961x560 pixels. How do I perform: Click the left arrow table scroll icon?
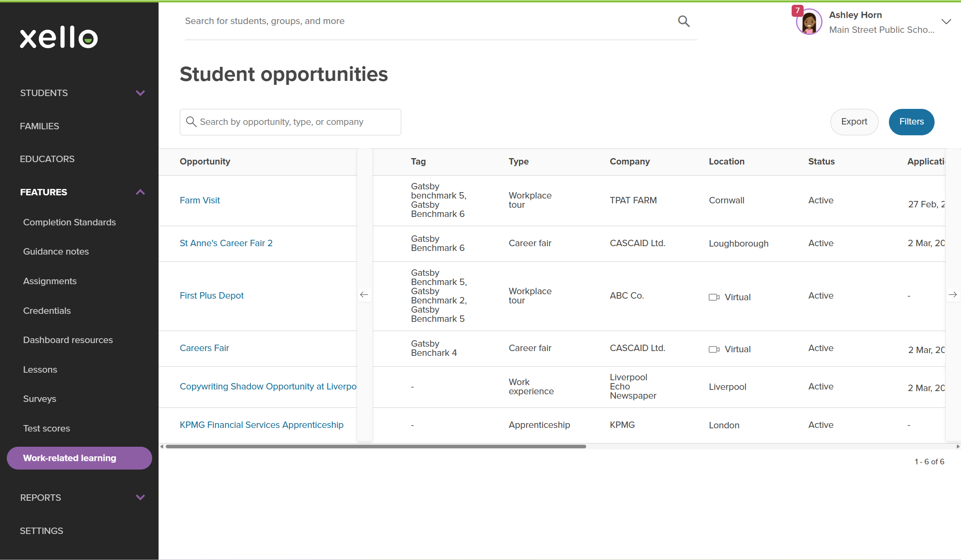[x=364, y=295]
